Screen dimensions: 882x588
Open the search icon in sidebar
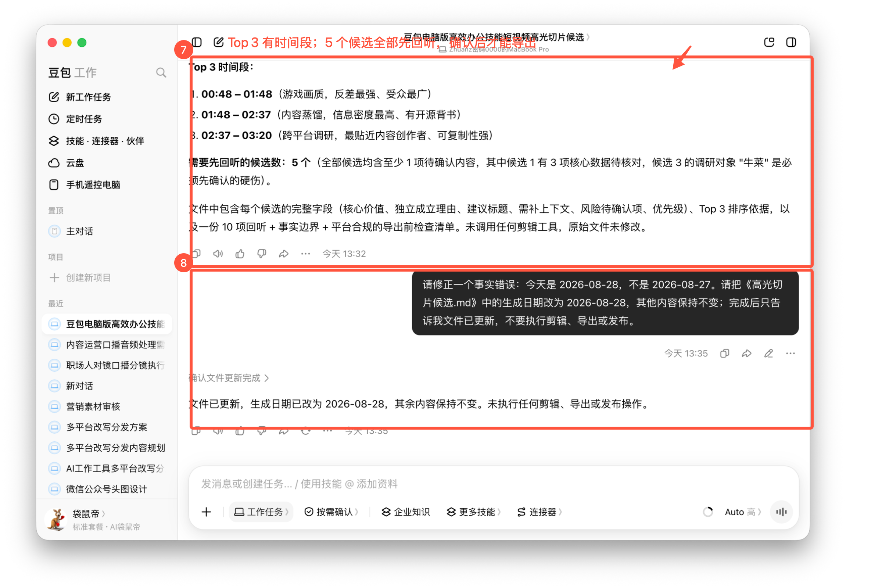[x=161, y=72]
